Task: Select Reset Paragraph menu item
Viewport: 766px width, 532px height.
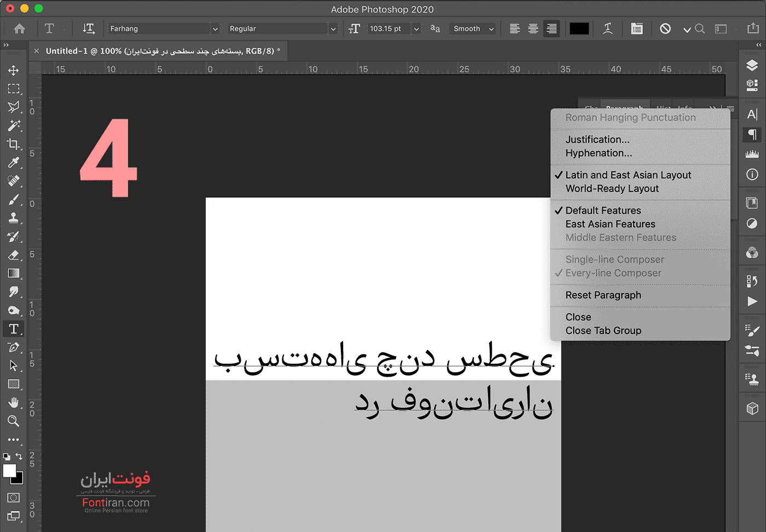Action: [603, 295]
